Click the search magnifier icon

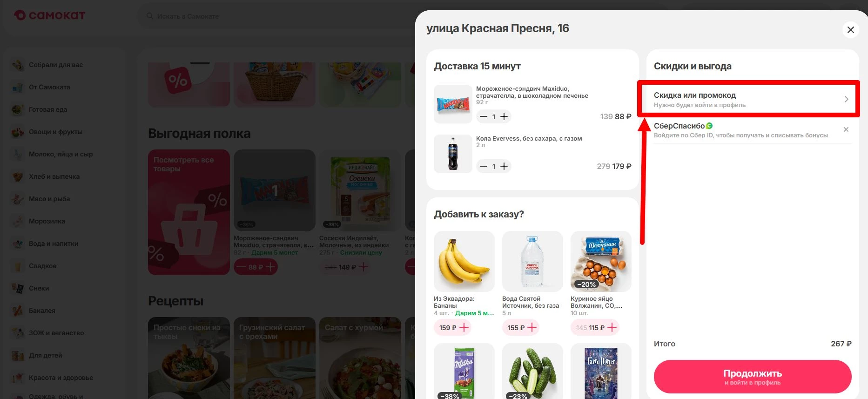click(149, 16)
